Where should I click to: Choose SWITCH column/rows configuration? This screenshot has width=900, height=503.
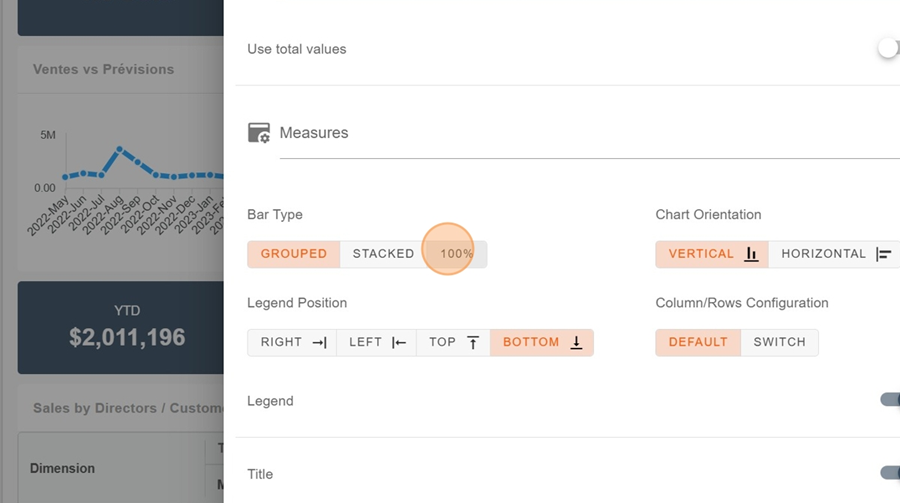pyautogui.click(x=779, y=342)
